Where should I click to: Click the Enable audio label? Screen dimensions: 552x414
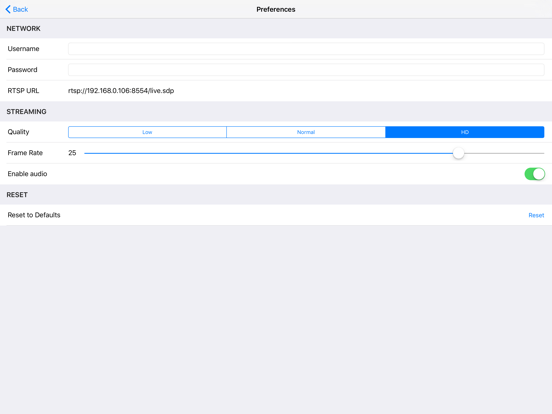[x=27, y=174]
